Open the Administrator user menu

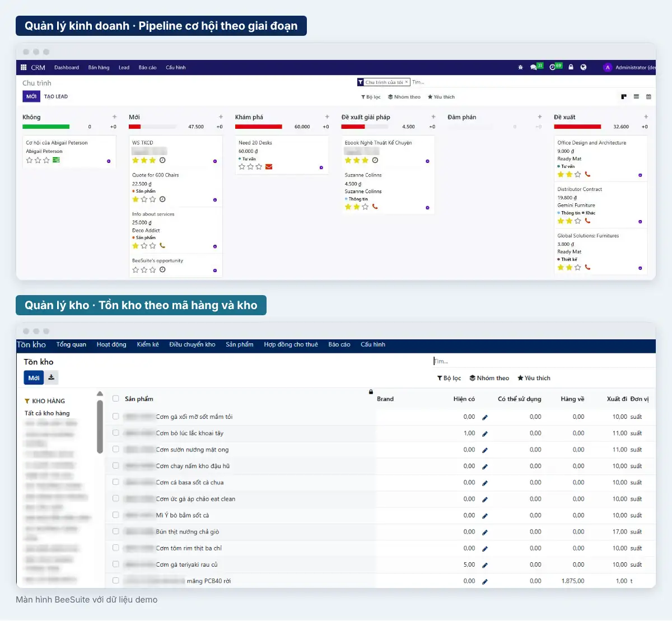point(630,67)
